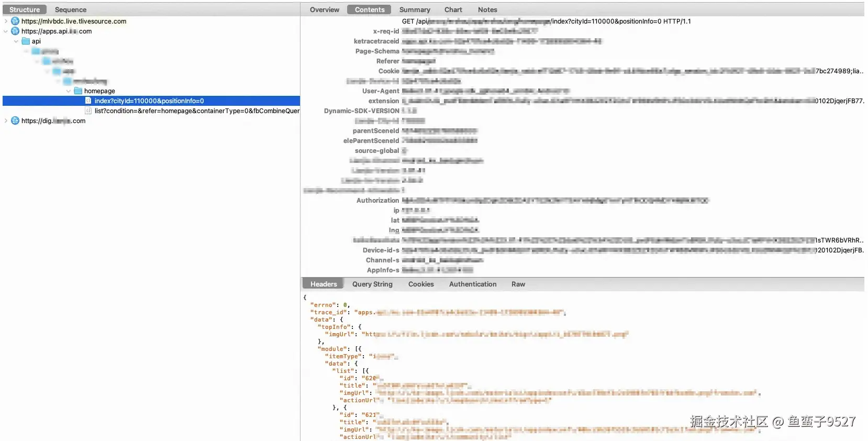
Task: Click the "trace_id" line in response JSON
Action: click(438, 312)
